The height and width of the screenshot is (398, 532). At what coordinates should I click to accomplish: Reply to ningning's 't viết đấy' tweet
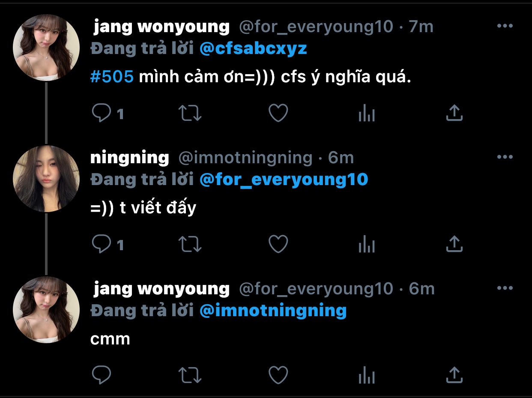coord(102,245)
